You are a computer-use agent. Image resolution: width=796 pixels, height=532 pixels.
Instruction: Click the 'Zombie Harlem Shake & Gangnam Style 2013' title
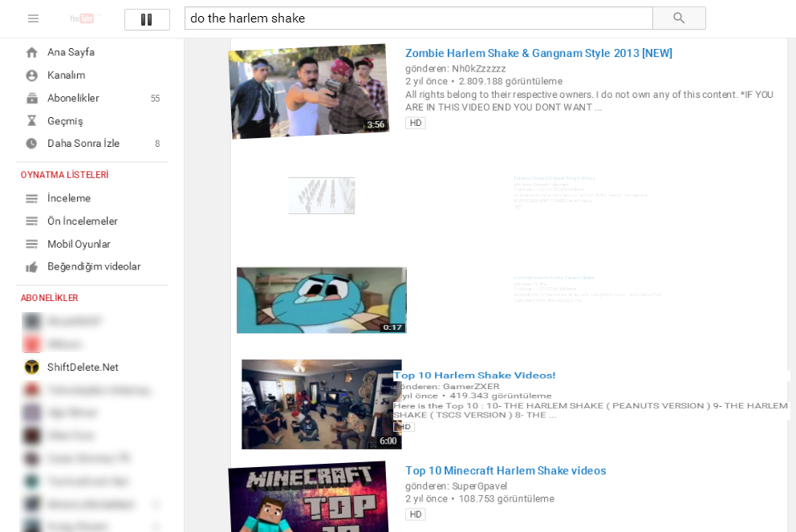point(538,53)
